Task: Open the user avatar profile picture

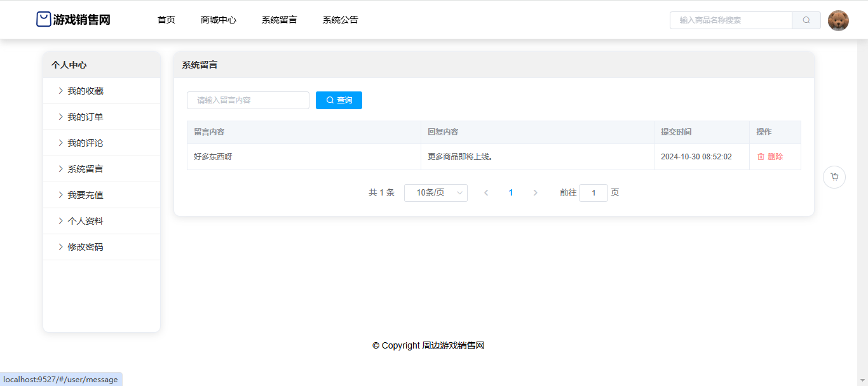Action: pyautogui.click(x=838, y=20)
